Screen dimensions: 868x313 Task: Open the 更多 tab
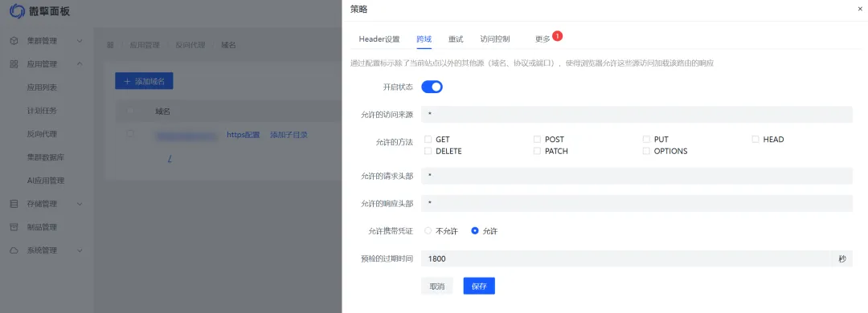tap(542, 39)
